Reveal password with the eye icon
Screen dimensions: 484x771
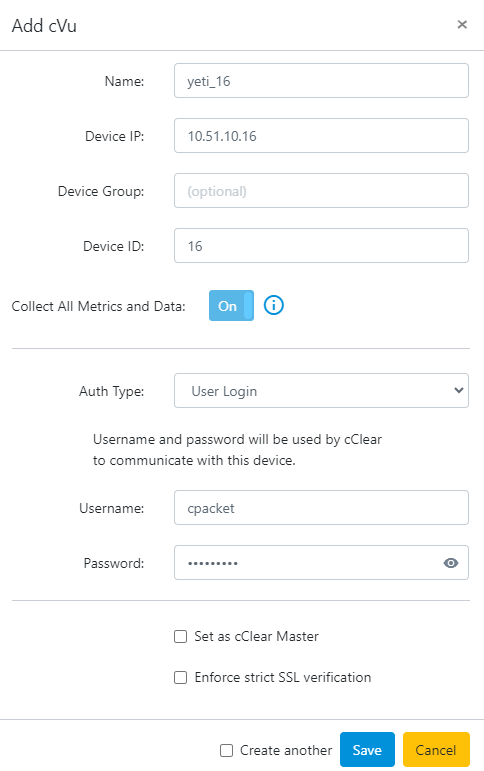(451, 563)
